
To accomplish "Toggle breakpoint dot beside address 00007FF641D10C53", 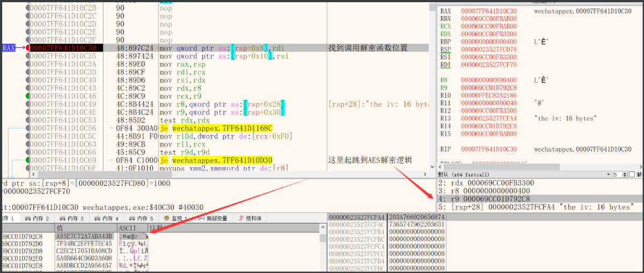I will coord(27,120).
